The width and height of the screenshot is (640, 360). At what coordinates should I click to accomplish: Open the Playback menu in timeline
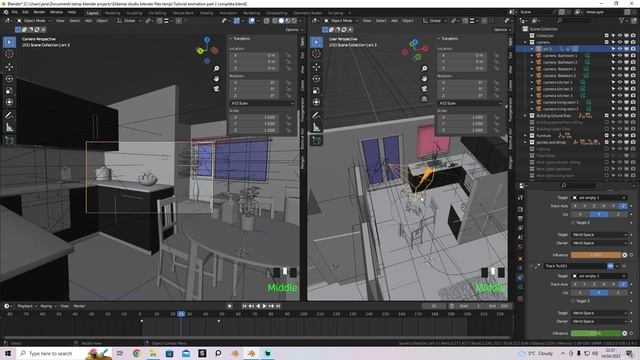coord(26,306)
